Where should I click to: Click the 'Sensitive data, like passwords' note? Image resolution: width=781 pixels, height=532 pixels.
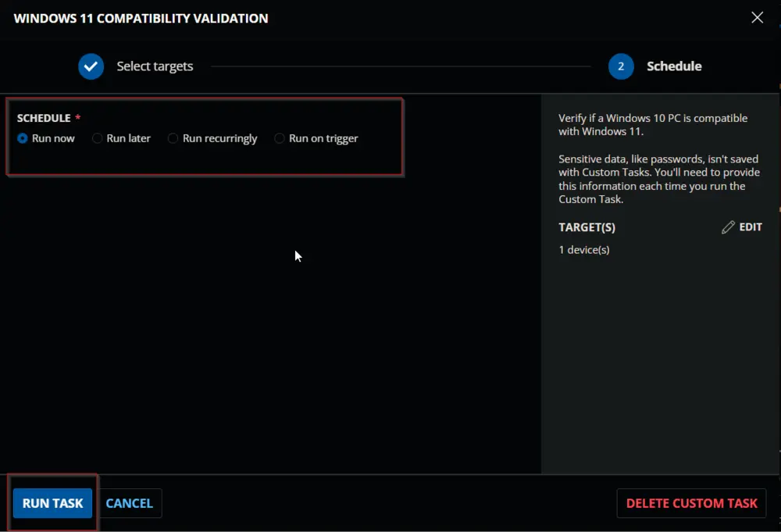(x=659, y=179)
